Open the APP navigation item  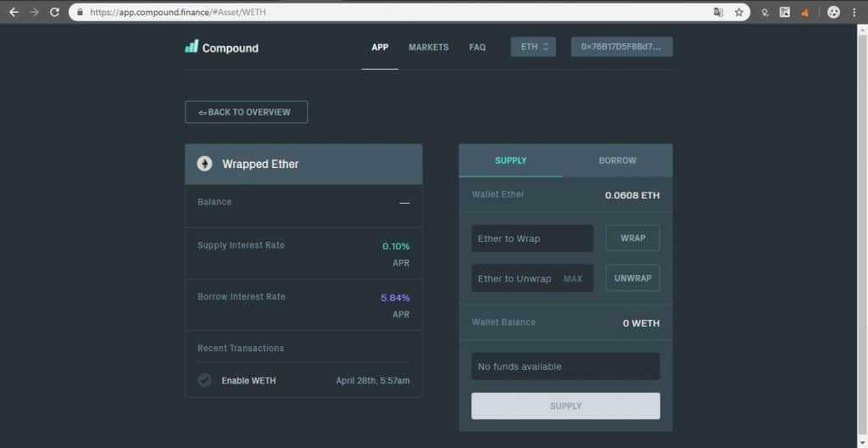pyautogui.click(x=380, y=48)
